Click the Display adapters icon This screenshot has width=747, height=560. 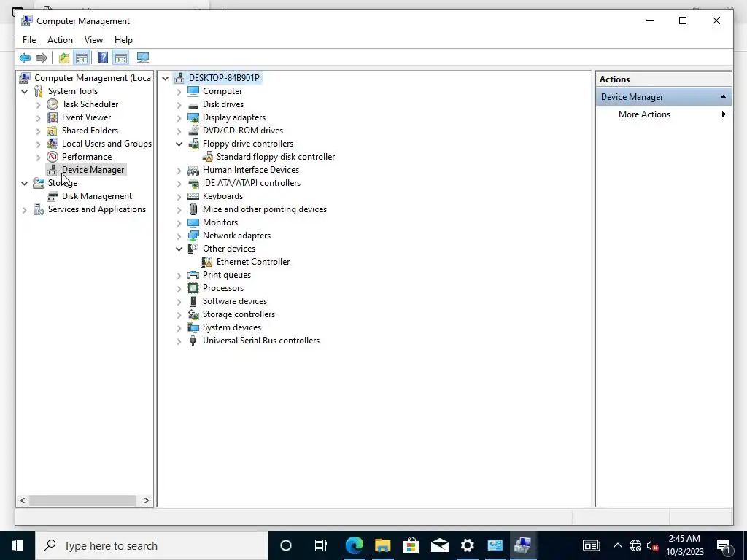[x=193, y=117]
